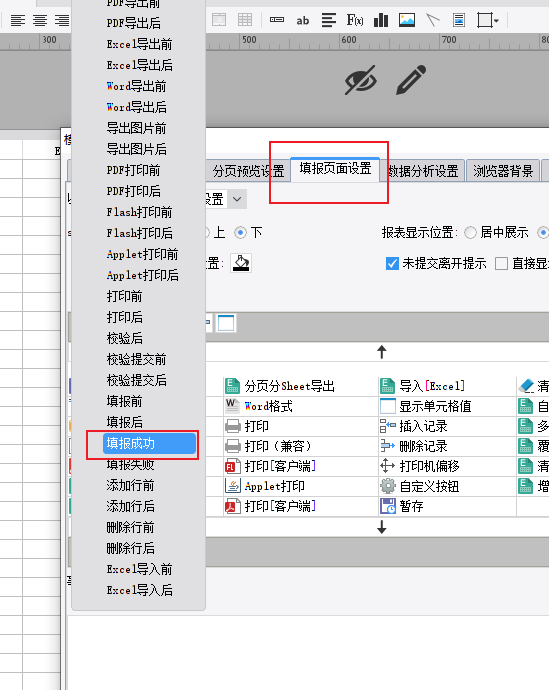Select the highlighted 填报成功 event

point(149,443)
